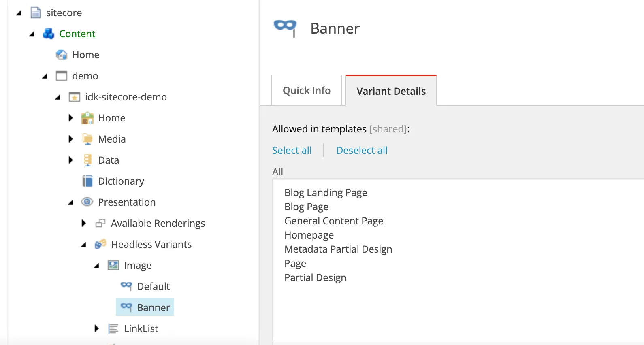Collapse the Content node

[x=32, y=34]
